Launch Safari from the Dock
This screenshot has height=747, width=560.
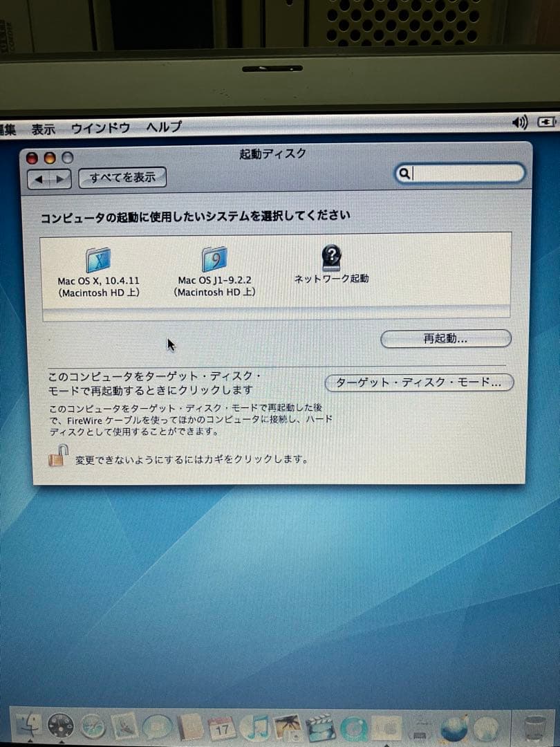click(93, 726)
